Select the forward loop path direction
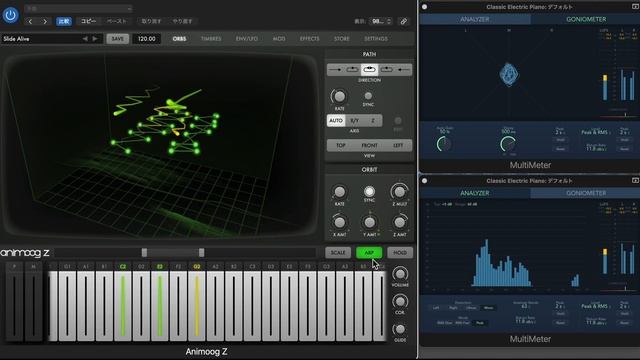This screenshot has width=640, height=360. pyautogui.click(x=352, y=70)
